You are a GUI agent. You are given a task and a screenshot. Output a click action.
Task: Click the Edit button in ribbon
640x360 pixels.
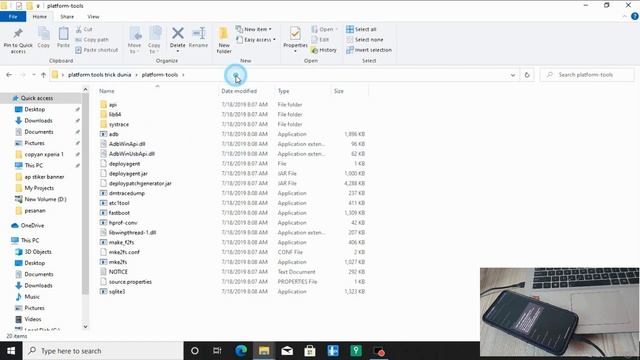coord(320,40)
